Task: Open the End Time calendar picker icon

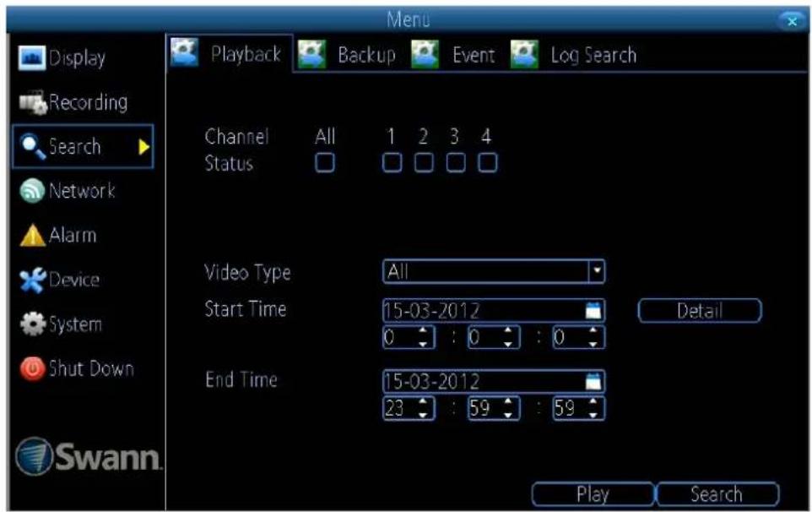Action: 593,382
